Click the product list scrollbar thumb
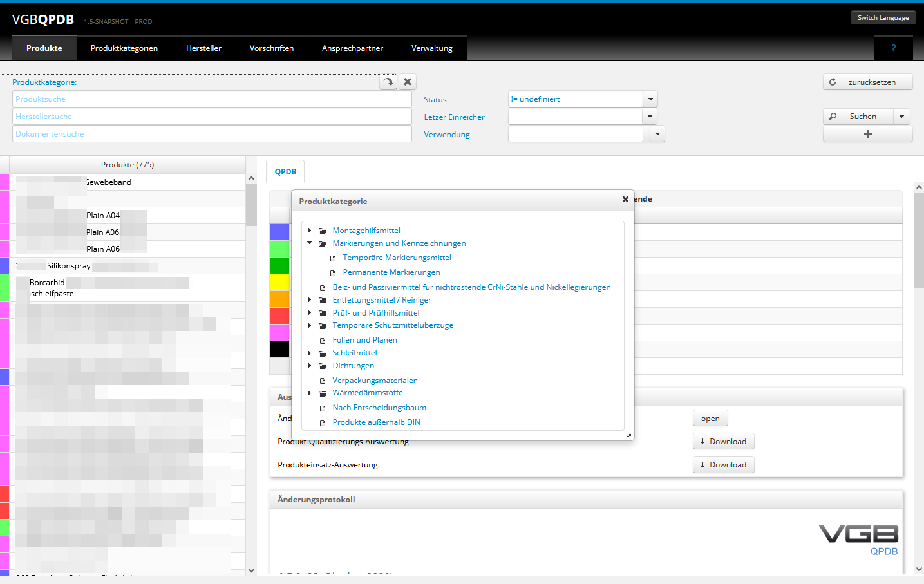This screenshot has height=584, width=924. 251,205
